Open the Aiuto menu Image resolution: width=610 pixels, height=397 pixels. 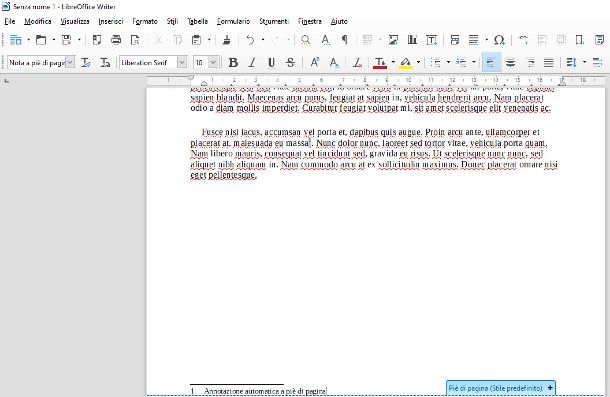point(339,21)
